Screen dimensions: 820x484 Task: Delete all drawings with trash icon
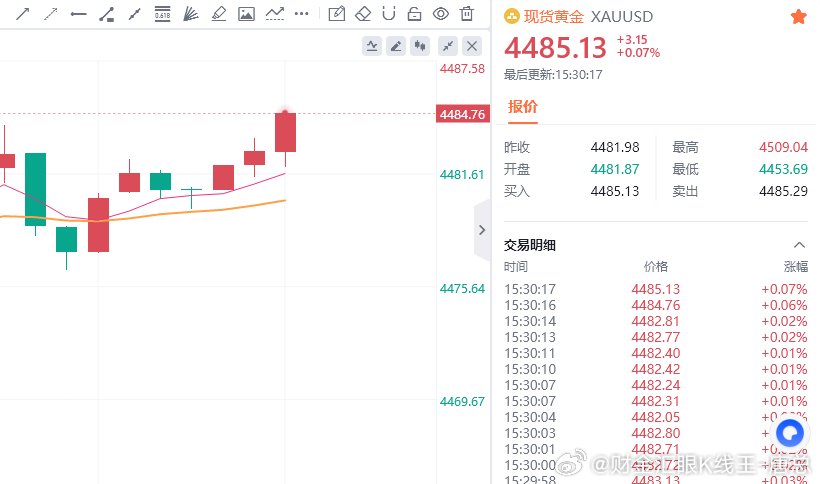click(x=467, y=14)
